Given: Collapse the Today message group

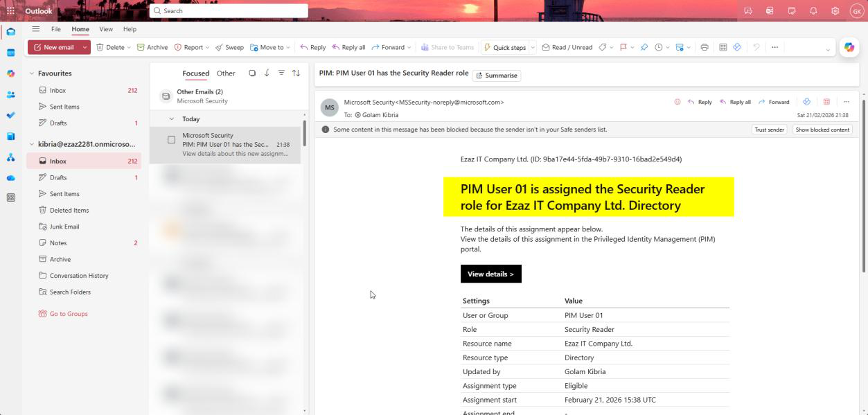Looking at the screenshot, I should tap(172, 118).
